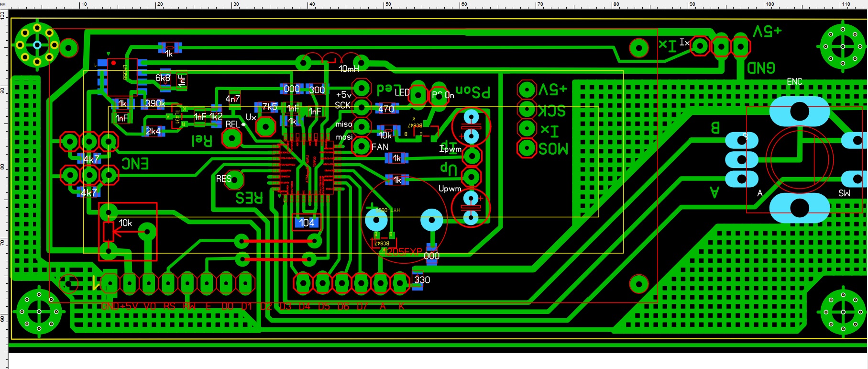Select the 4n7 capacitor
Image resolution: width=868 pixels, height=369 pixels.
click(x=233, y=98)
